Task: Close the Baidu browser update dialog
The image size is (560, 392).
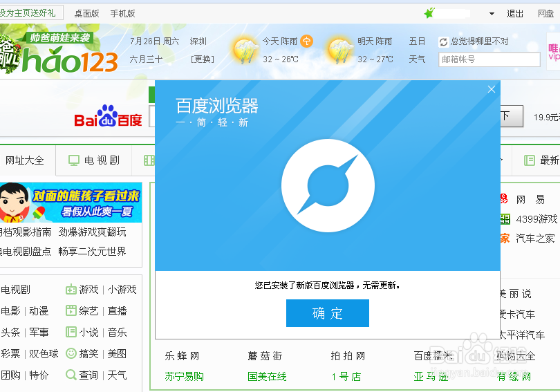Action: (x=492, y=89)
